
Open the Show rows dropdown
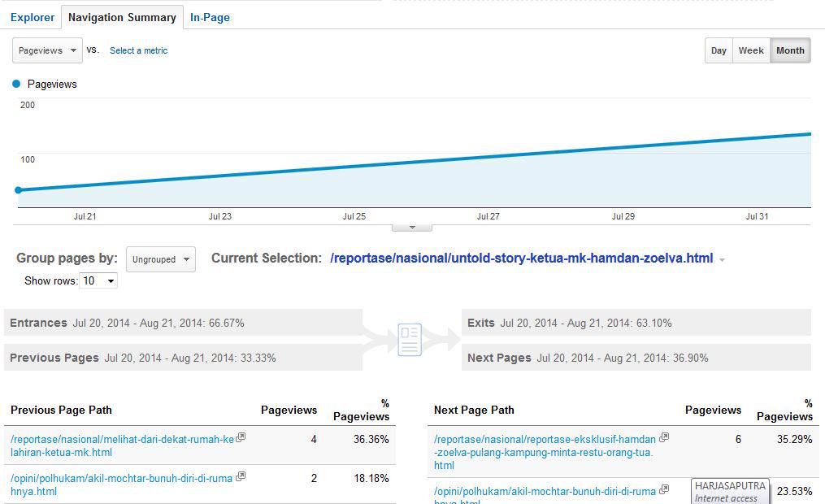(98, 281)
